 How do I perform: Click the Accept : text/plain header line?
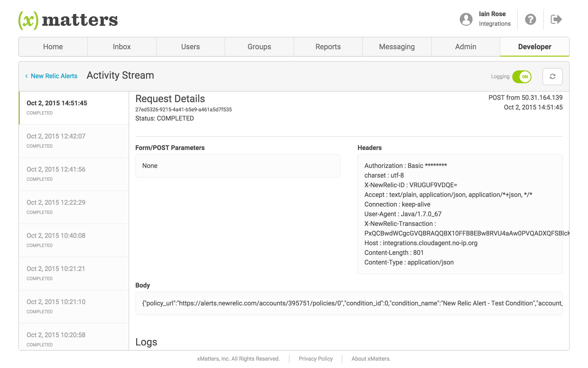pyautogui.click(x=448, y=195)
